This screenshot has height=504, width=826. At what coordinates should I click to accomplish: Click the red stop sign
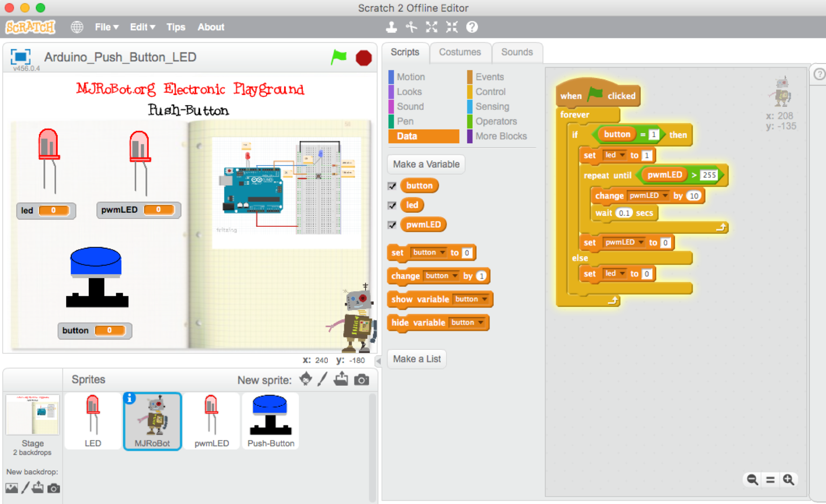pos(364,57)
